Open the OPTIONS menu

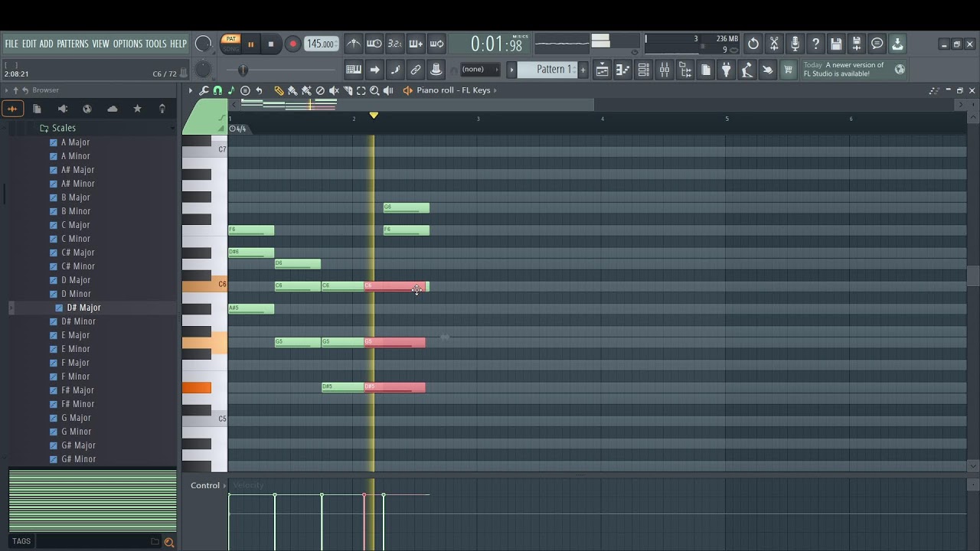pyautogui.click(x=128, y=44)
